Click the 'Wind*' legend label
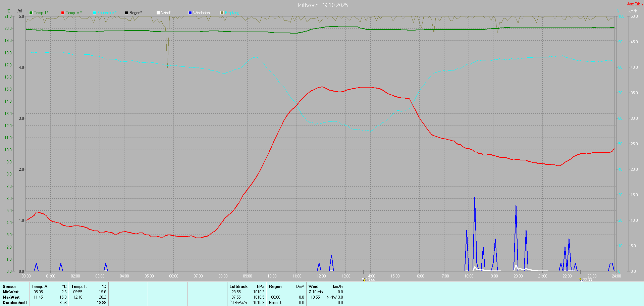644x306 pixels. click(x=166, y=13)
